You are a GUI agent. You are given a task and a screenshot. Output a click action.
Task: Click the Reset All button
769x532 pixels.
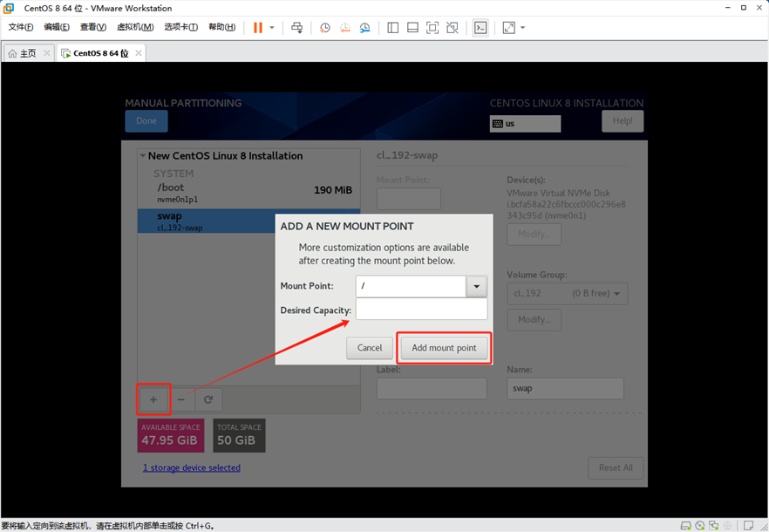(616, 467)
